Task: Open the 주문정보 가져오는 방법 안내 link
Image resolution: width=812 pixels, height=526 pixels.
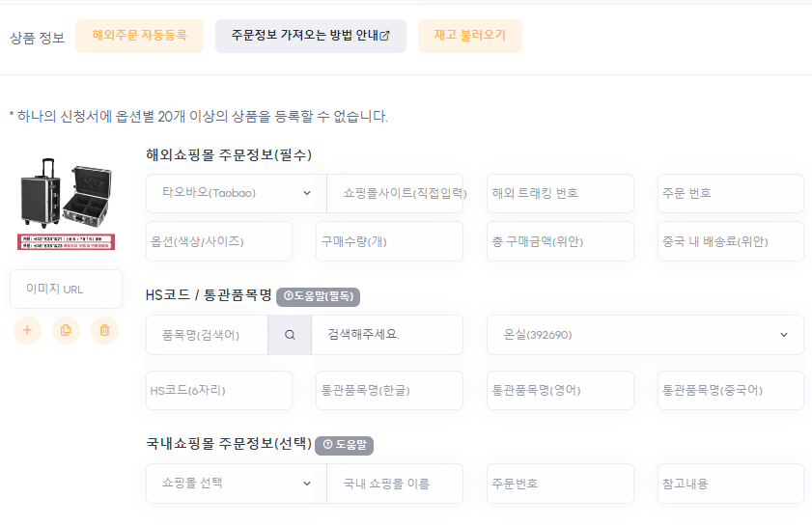Action: (310, 36)
